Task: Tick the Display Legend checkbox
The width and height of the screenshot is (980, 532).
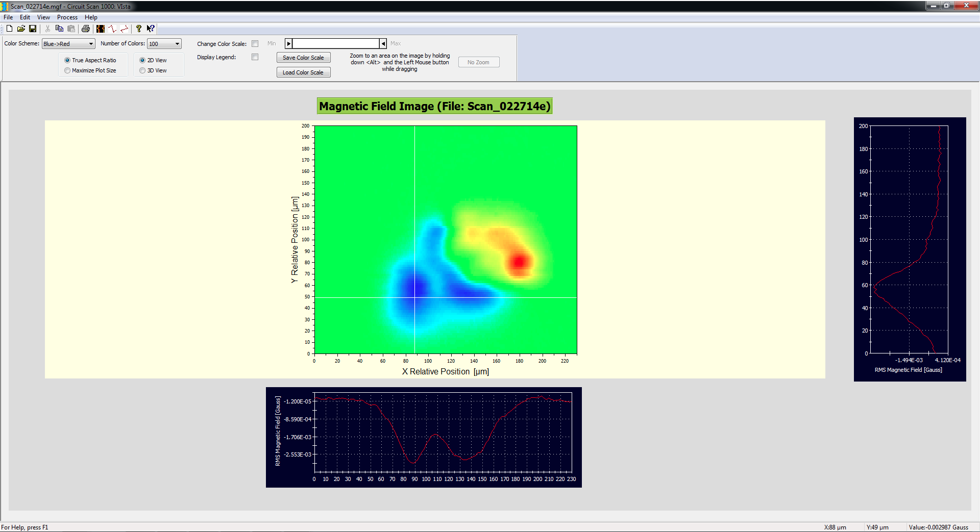Action: tap(255, 57)
